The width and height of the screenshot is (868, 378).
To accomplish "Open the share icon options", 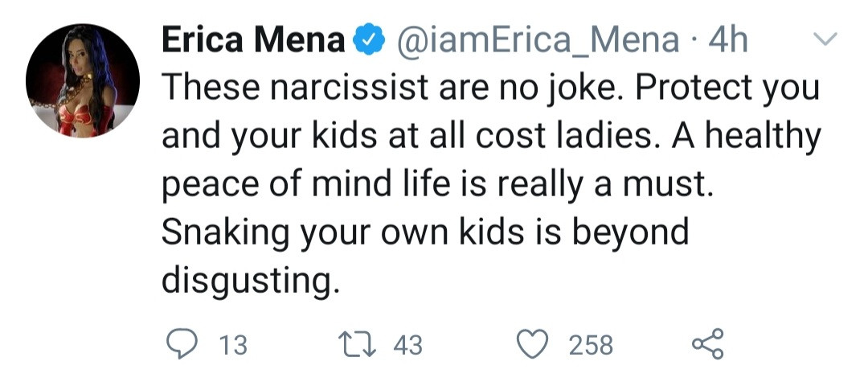I will (x=708, y=343).
